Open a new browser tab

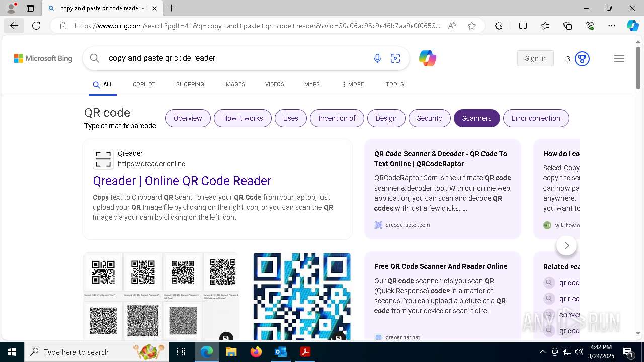tap(172, 8)
